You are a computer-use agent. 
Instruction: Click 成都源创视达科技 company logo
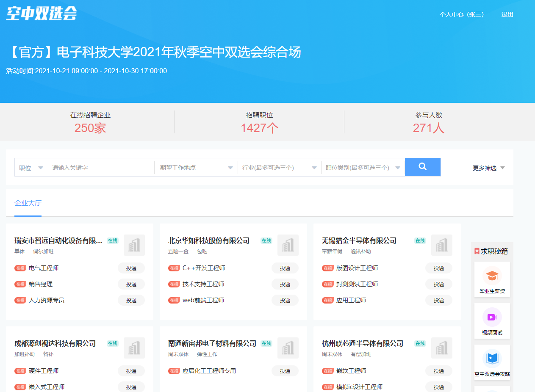(134, 348)
